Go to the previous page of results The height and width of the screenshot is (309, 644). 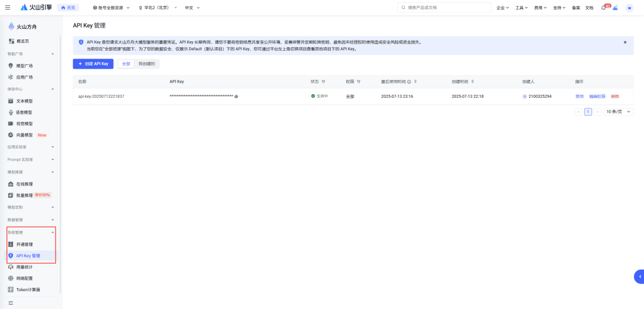578,112
